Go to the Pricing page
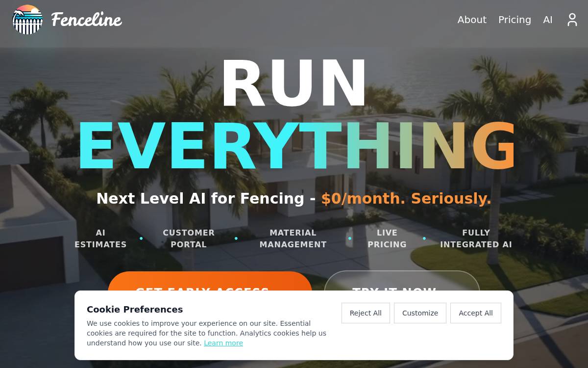 (x=514, y=20)
